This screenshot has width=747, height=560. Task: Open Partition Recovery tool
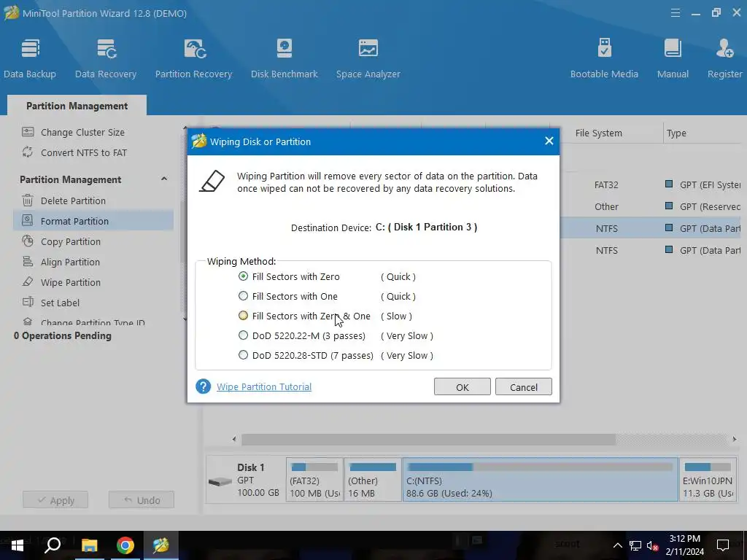pos(193,58)
